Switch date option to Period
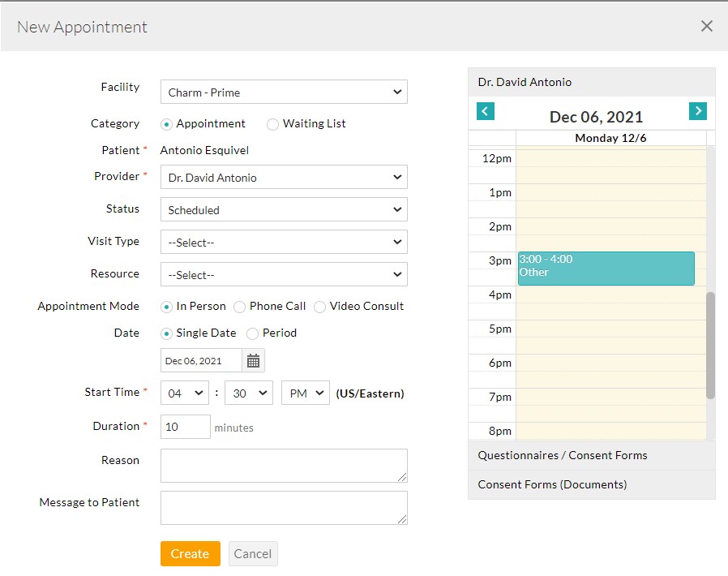The image size is (728, 576). (x=253, y=333)
